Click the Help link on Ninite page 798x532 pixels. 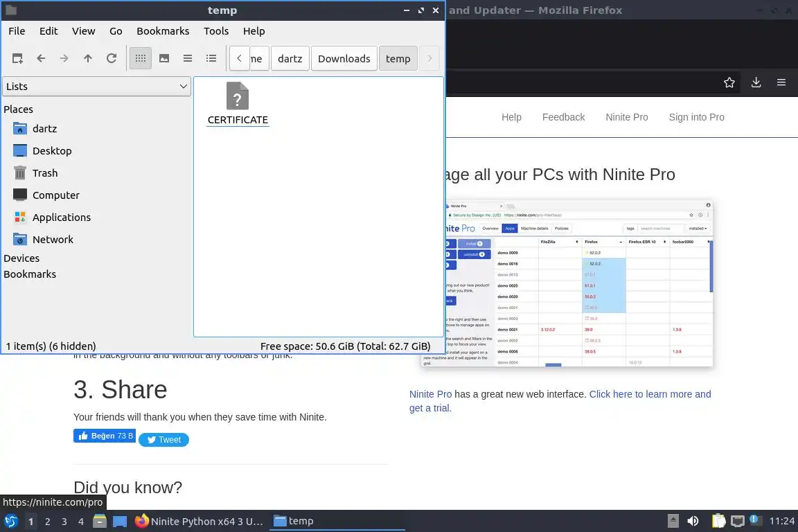point(511,117)
